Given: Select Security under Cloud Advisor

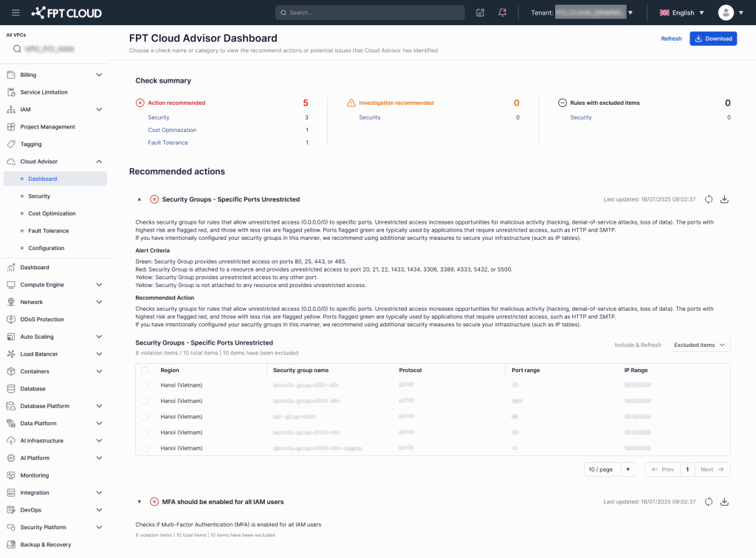Looking at the screenshot, I should [x=39, y=196].
